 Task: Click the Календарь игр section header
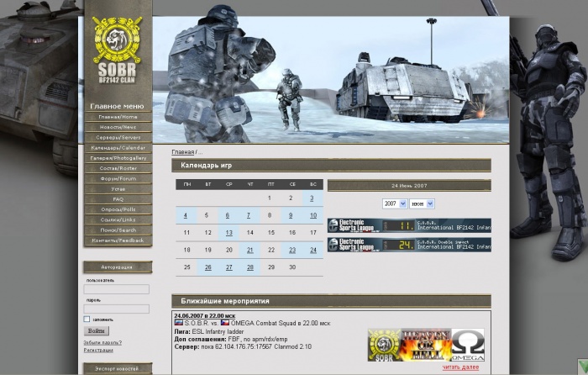(331, 166)
